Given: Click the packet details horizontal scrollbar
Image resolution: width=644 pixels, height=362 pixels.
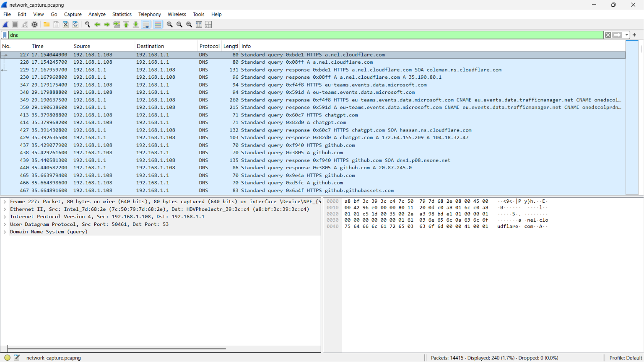Looking at the screenshot, I should click(x=117, y=349).
